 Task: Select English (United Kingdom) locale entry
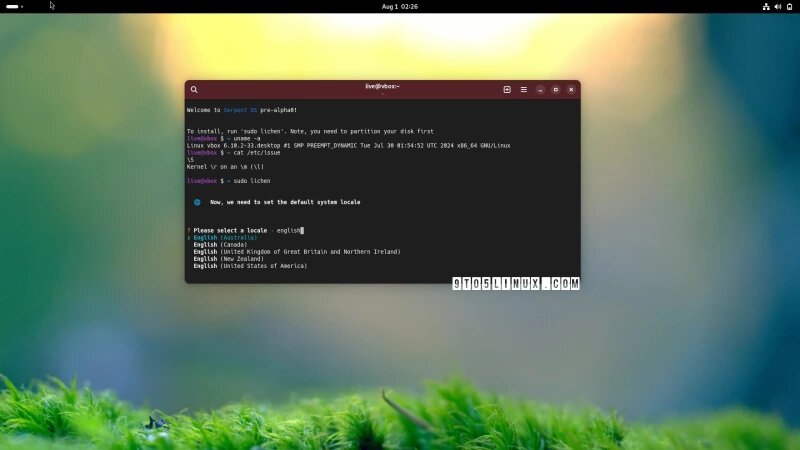coord(297,252)
